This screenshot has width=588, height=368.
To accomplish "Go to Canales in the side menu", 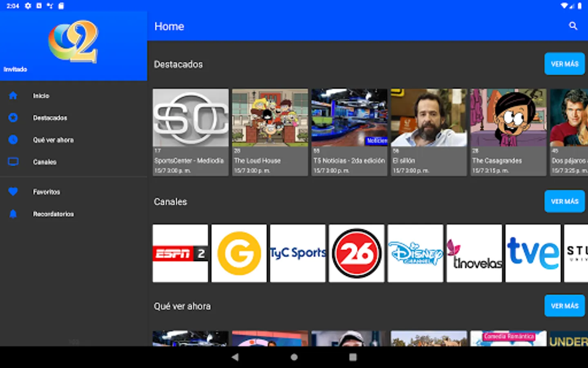I will pyautogui.click(x=73, y=162).
